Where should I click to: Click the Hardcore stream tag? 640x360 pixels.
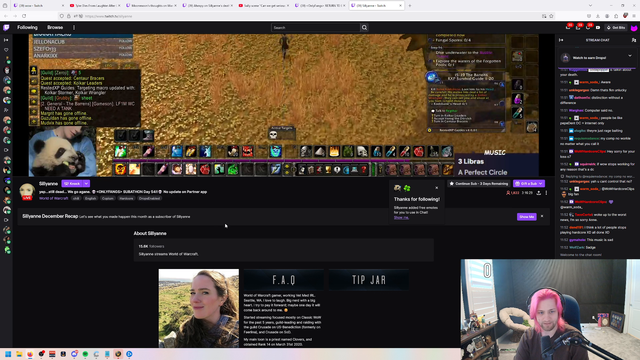127,198
